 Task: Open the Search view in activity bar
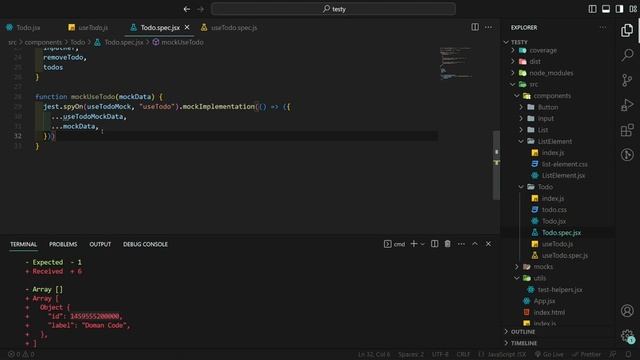pos(627,55)
